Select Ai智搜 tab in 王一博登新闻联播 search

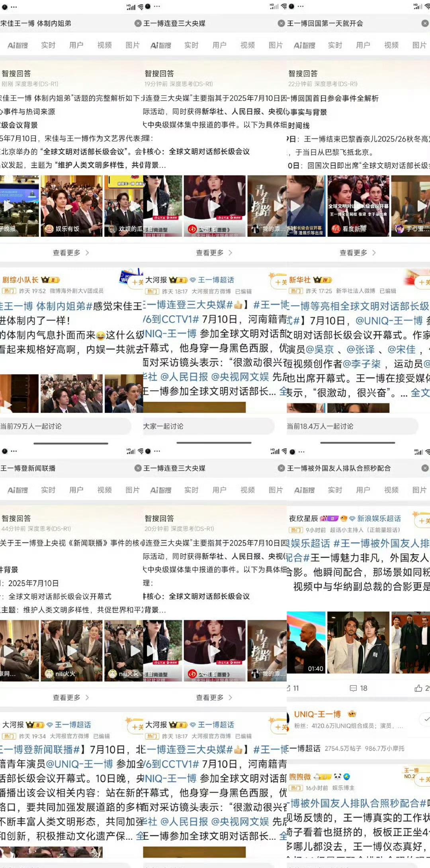point(18,490)
